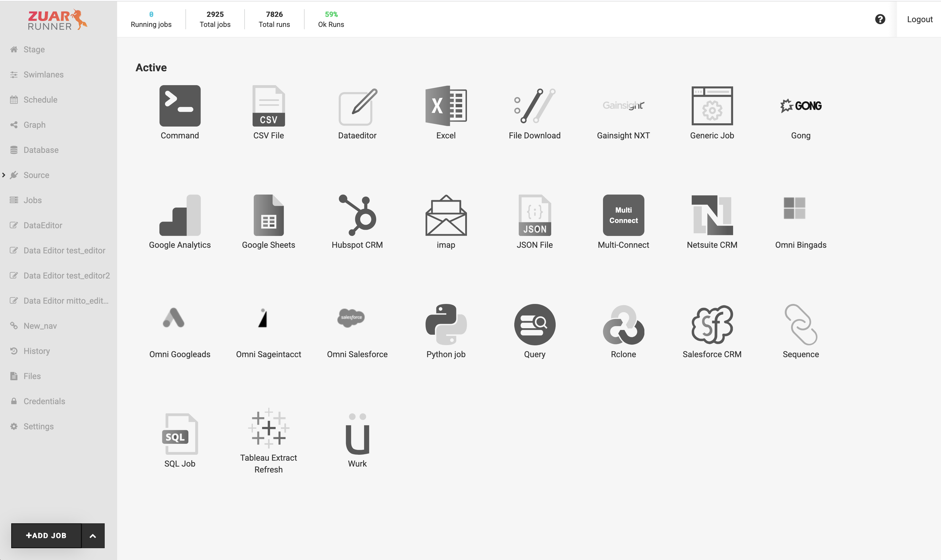Choose the Dataeditor job icon
This screenshot has height=560, width=941.
click(357, 106)
